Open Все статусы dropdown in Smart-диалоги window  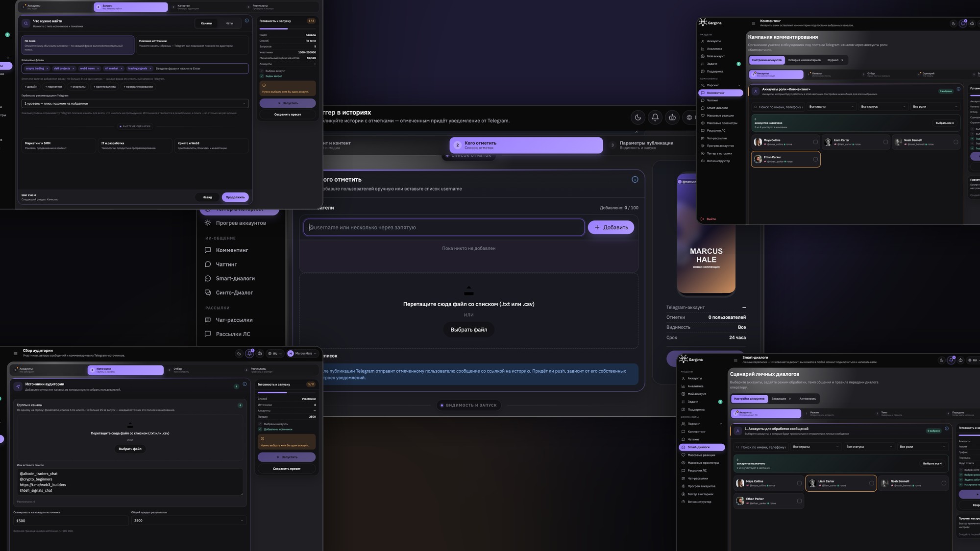click(869, 447)
